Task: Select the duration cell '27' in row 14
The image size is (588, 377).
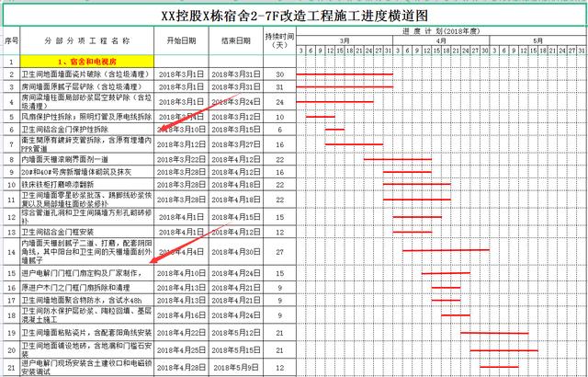Action: [279, 251]
